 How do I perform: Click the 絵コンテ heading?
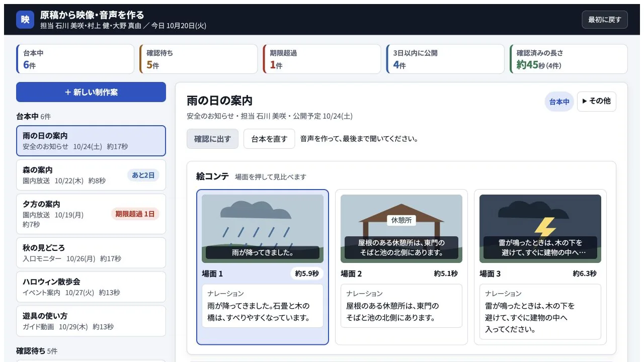pos(212,176)
